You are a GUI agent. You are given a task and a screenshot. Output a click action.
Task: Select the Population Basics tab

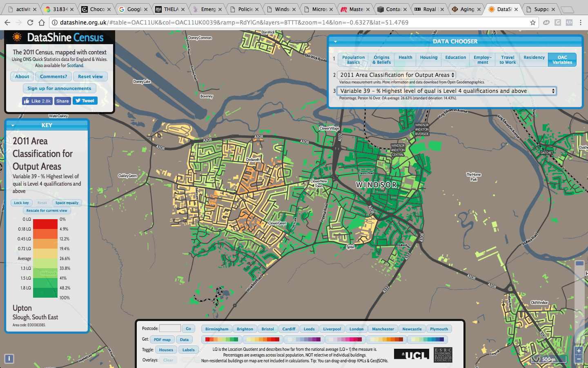353,60
